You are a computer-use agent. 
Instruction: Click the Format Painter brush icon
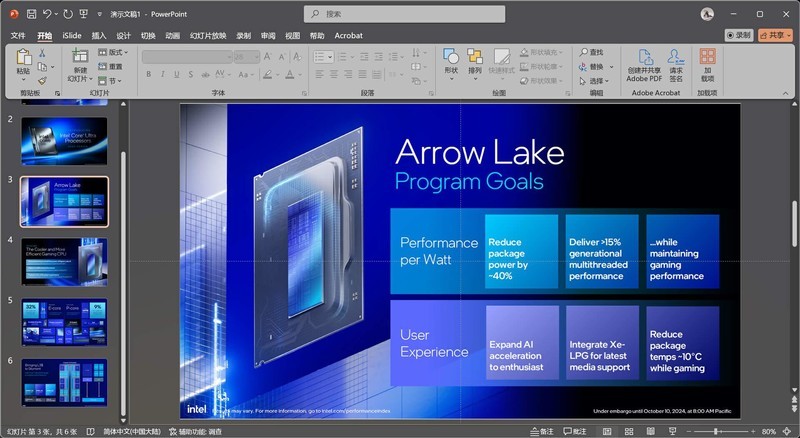pos(42,80)
